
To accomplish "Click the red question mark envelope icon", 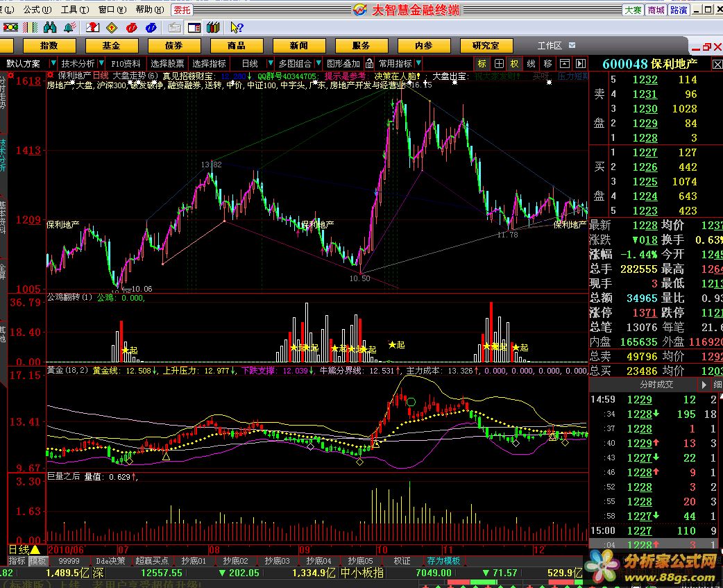I will click(x=92, y=28).
